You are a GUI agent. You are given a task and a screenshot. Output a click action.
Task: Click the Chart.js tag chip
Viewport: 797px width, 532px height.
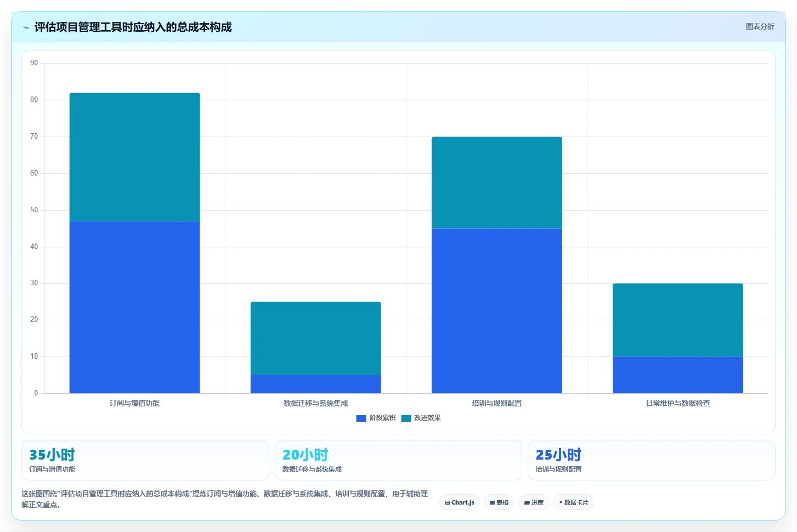click(460, 502)
